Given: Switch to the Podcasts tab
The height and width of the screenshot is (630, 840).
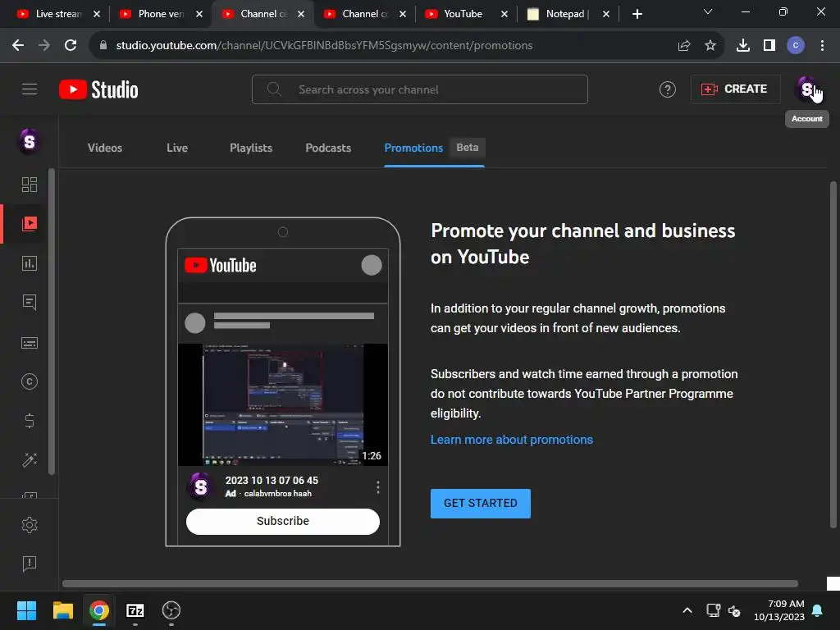Looking at the screenshot, I should 328,148.
